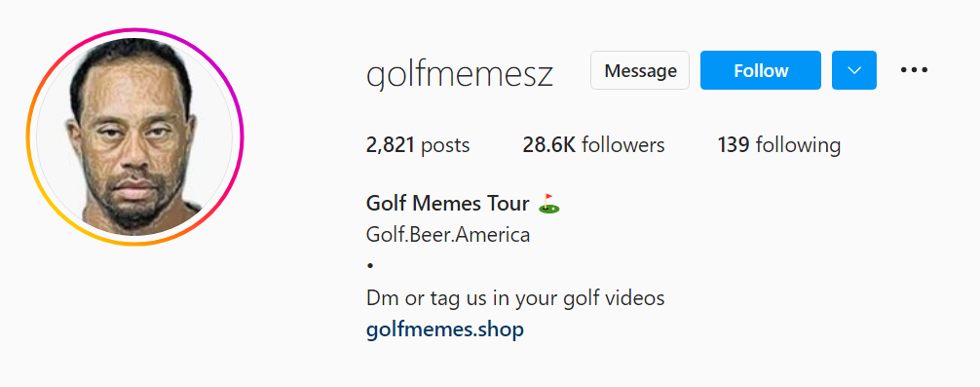The image size is (980, 387).
Task: Select the Golf.Beer.America bio line
Action: point(448,235)
